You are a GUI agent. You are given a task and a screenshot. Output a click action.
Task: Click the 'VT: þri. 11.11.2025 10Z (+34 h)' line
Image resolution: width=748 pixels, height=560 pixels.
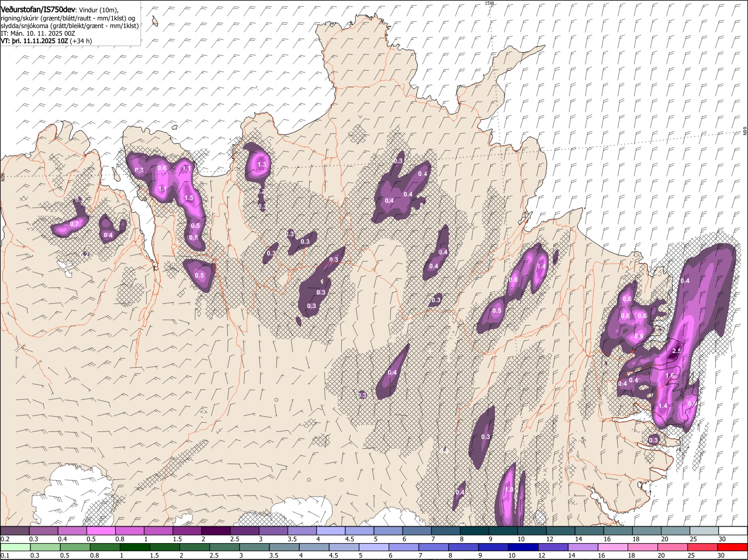(46, 41)
